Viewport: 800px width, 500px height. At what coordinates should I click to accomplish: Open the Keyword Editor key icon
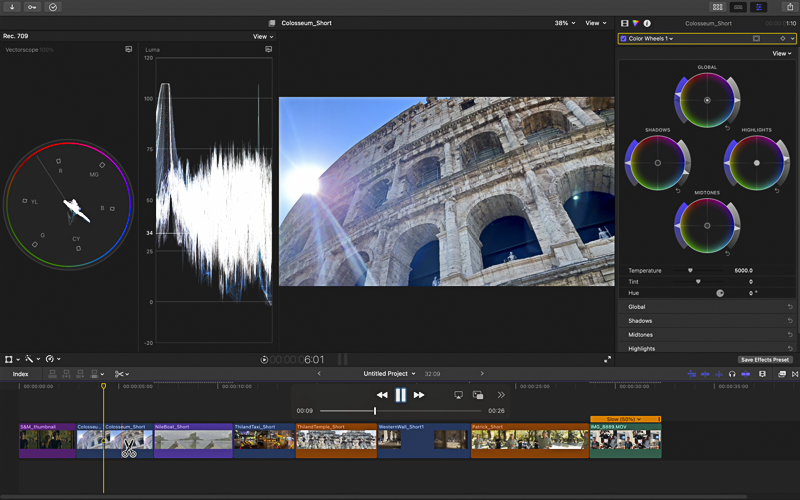tap(33, 7)
